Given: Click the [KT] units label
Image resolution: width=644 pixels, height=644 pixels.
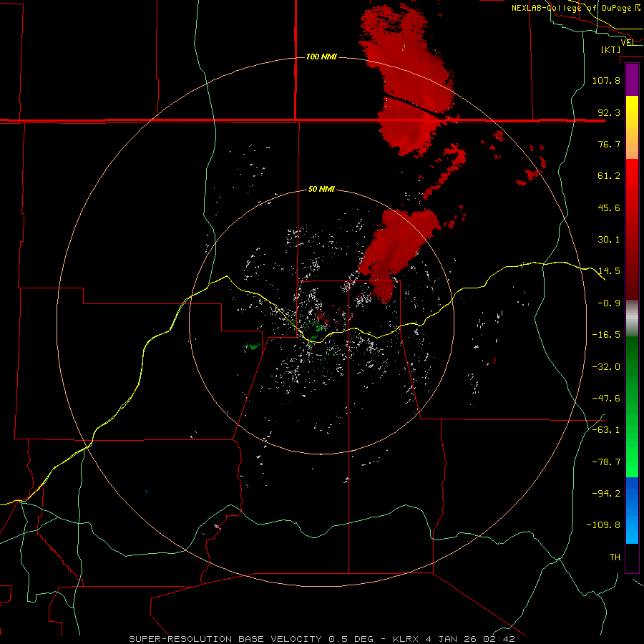Looking at the screenshot, I should coord(611,49).
